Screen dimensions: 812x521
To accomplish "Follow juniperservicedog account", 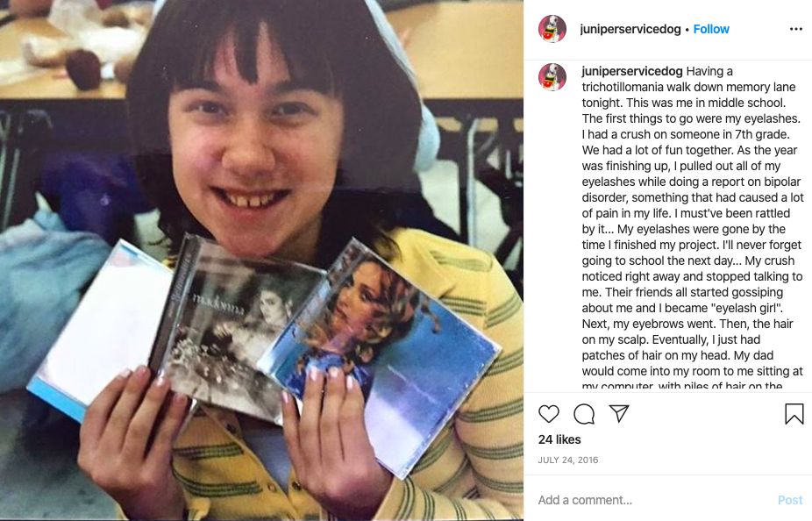I will click(711, 29).
